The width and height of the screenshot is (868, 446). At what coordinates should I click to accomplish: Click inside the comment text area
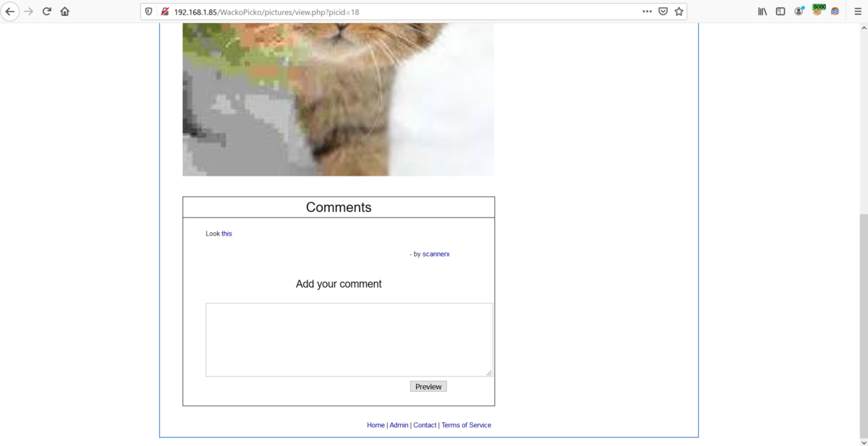[x=349, y=340]
